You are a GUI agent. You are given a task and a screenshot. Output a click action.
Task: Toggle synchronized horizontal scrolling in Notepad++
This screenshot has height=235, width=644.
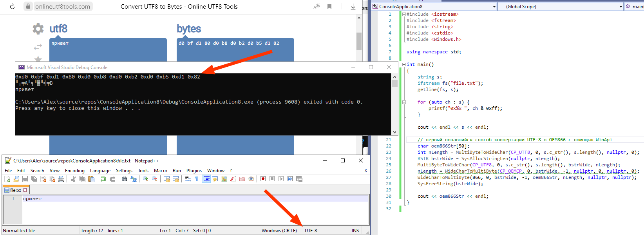tap(176, 179)
